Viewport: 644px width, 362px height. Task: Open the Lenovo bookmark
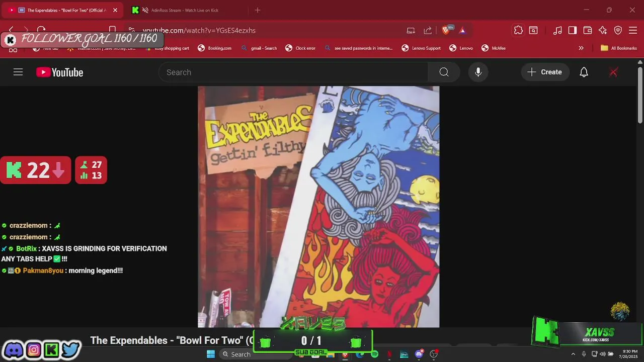pos(461,48)
